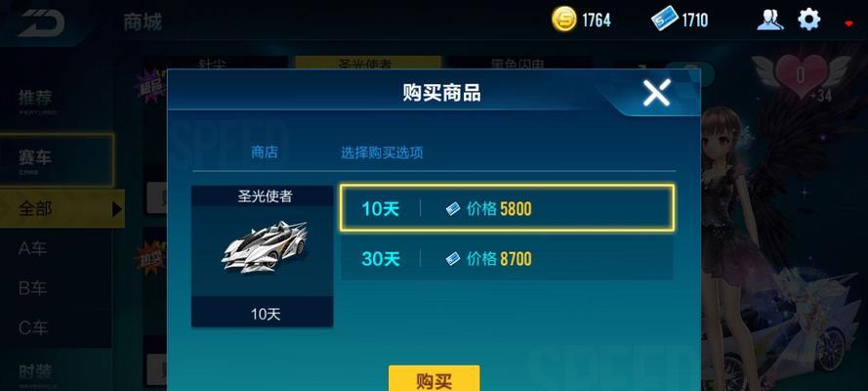This screenshot has height=391, width=868.
Task: Filter by B车 in sidebar
Action: pyautogui.click(x=32, y=288)
